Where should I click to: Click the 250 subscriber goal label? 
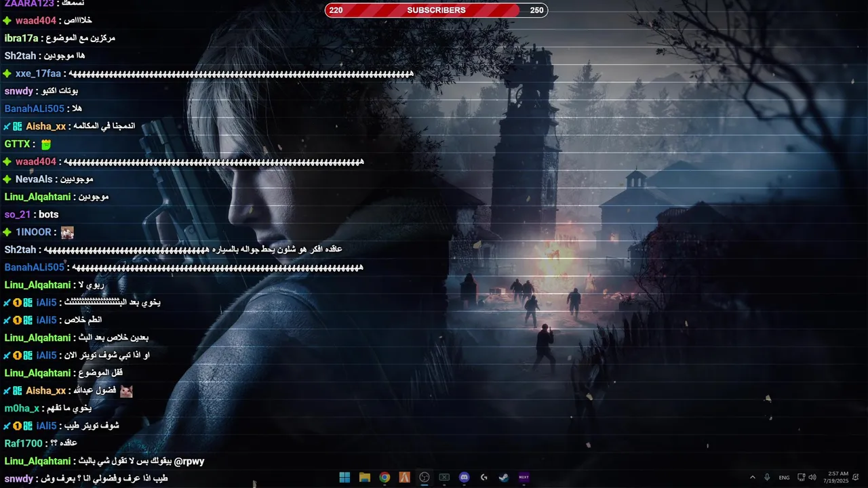pyautogui.click(x=536, y=10)
